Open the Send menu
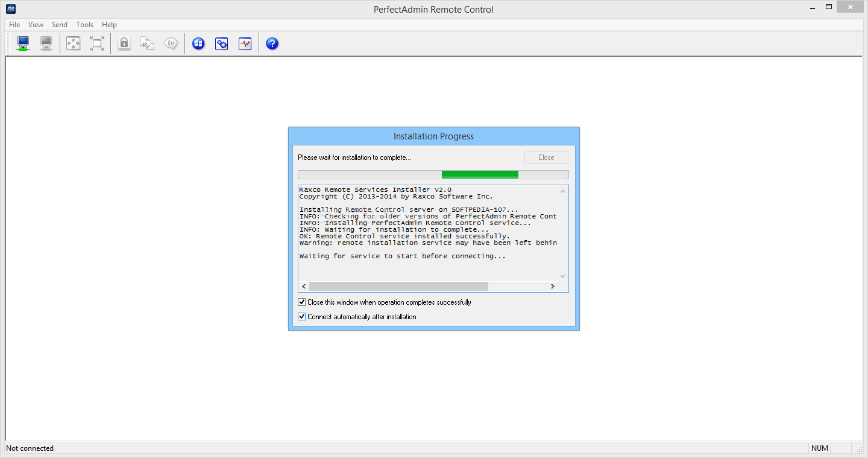The image size is (868, 458). [60, 25]
